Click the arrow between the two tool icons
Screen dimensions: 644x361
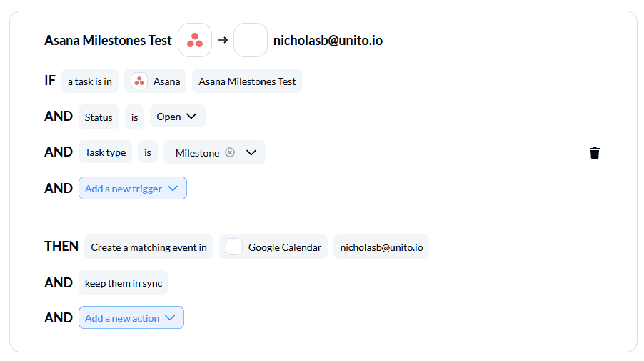tap(223, 40)
